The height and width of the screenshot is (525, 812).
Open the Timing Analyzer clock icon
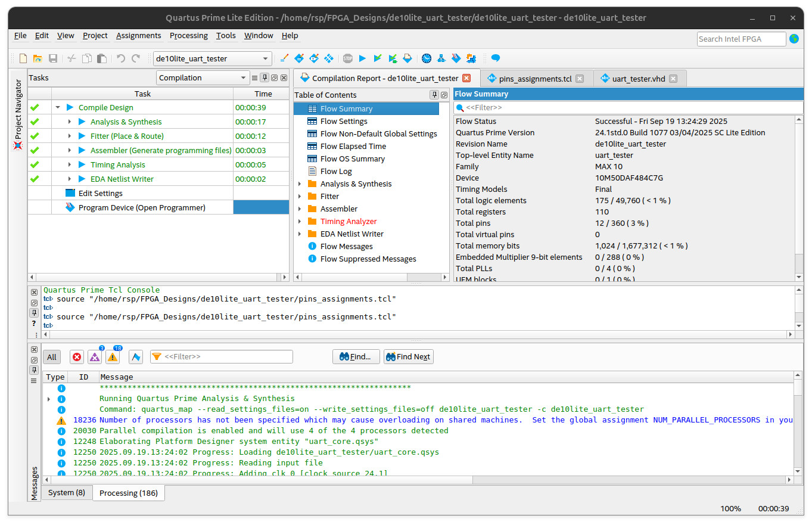click(427, 58)
